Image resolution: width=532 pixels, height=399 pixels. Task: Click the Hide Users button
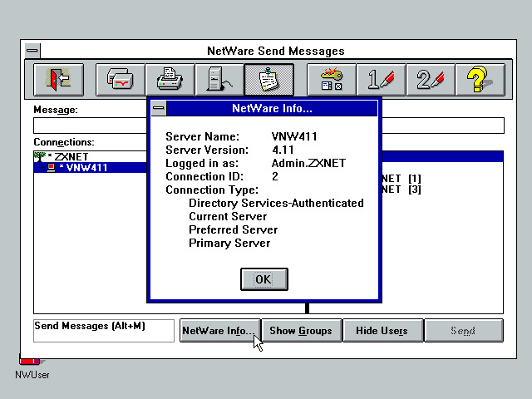click(x=383, y=331)
